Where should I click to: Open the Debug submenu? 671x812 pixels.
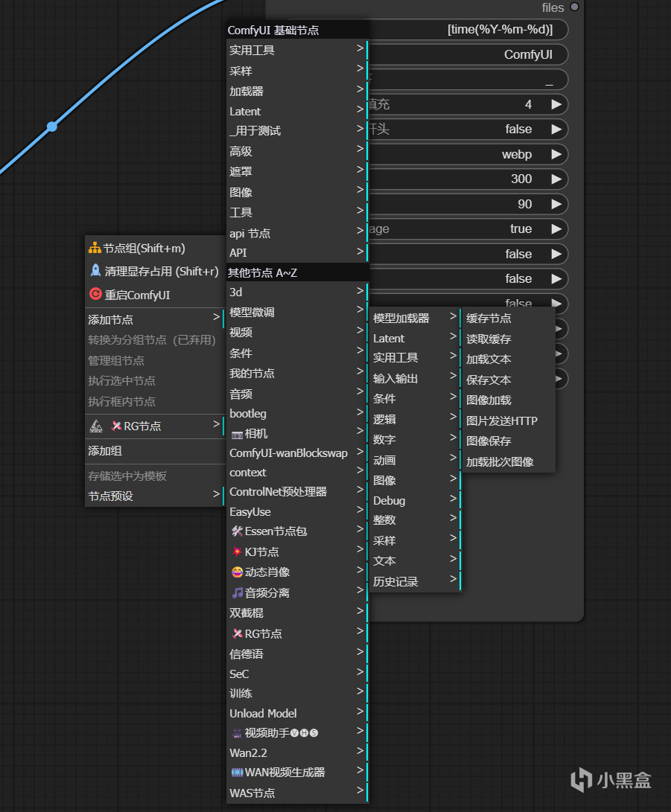point(415,500)
